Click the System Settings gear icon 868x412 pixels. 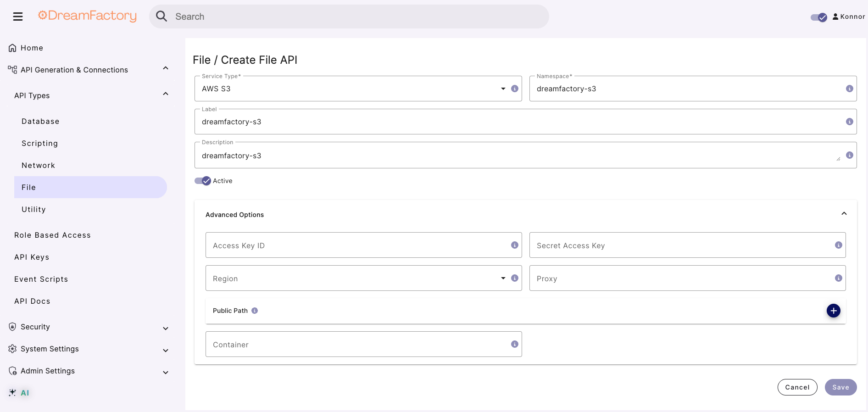tap(12, 349)
